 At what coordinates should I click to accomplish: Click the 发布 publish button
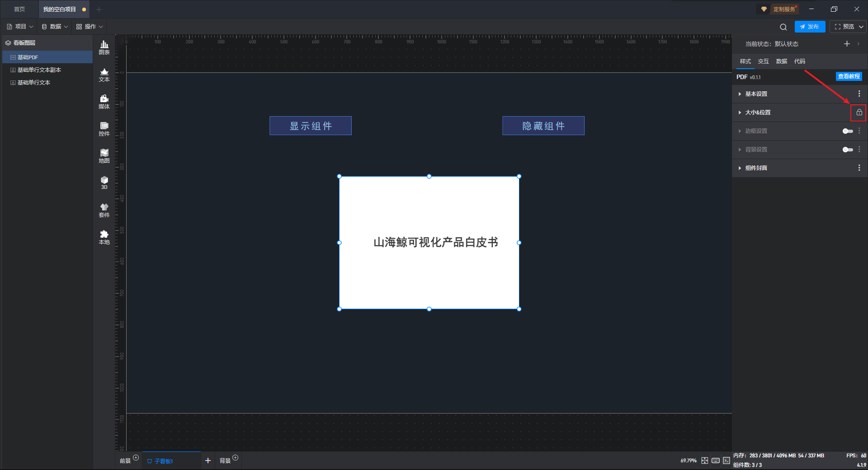coord(810,27)
